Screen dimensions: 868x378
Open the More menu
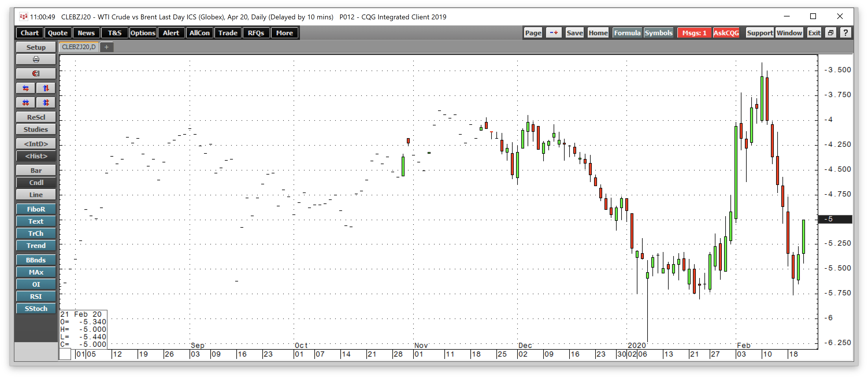click(284, 33)
